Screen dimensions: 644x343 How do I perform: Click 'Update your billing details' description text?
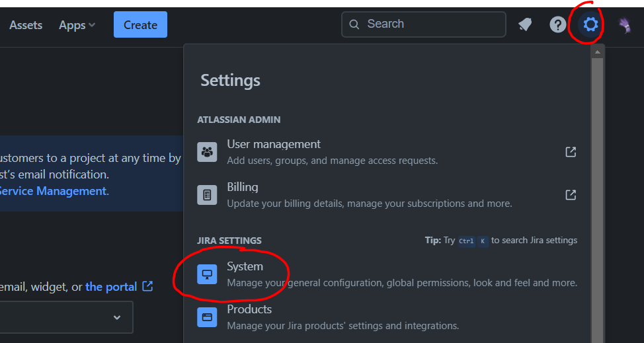pyautogui.click(x=370, y=204)
